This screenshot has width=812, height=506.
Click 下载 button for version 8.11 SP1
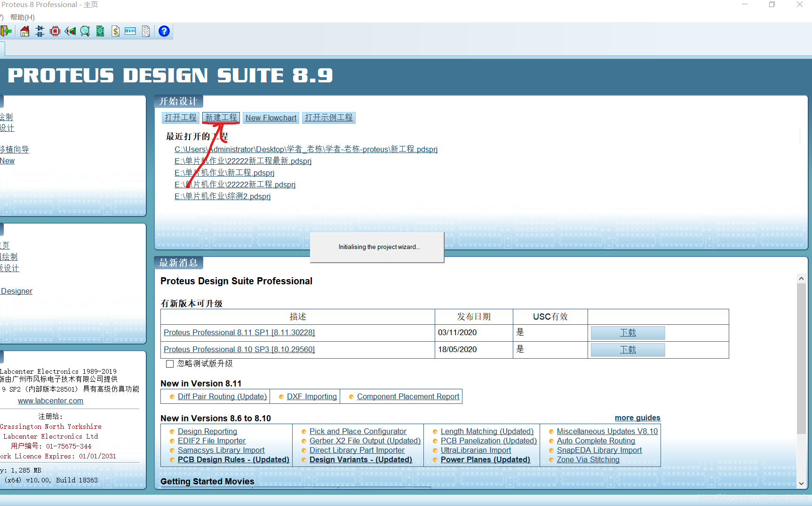[628, 333]
